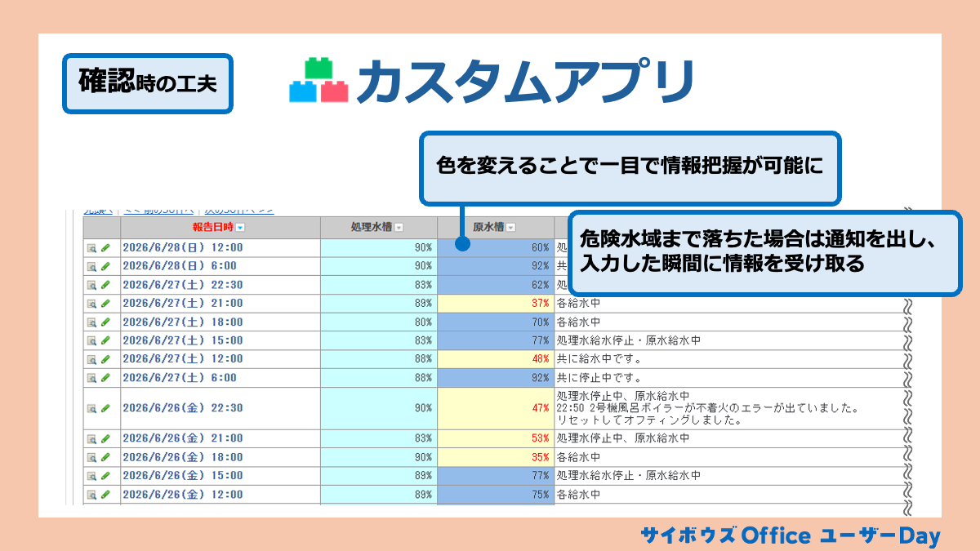Open the 2026/6/28(日) 6:00 report link

coord(179,266)
